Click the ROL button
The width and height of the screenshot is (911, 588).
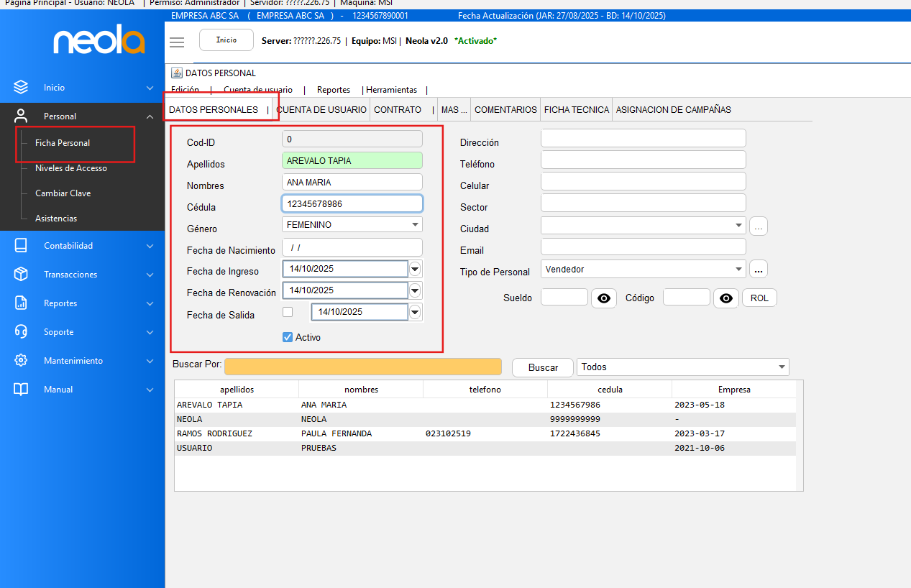pyautogui.click(x=759, y=298)
